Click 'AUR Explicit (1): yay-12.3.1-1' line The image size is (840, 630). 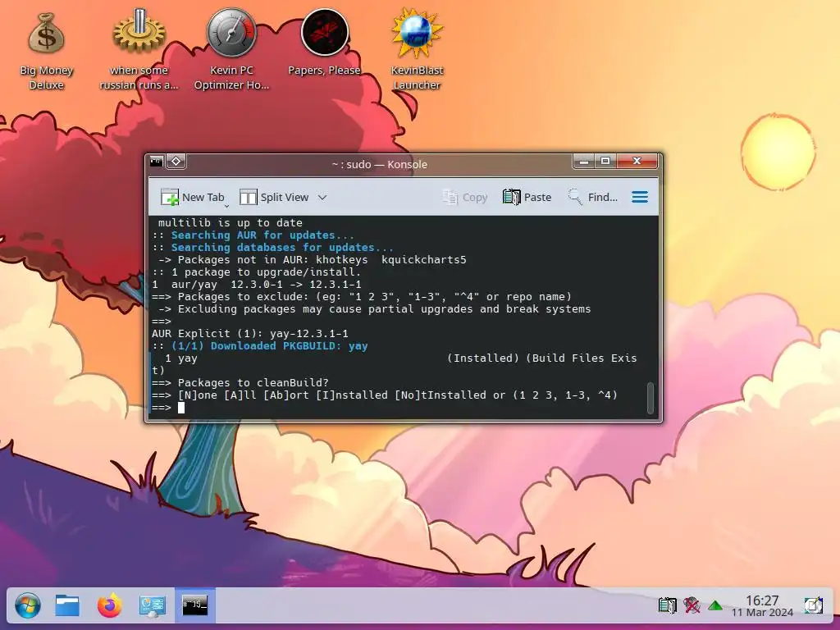(x=250, y=334)
